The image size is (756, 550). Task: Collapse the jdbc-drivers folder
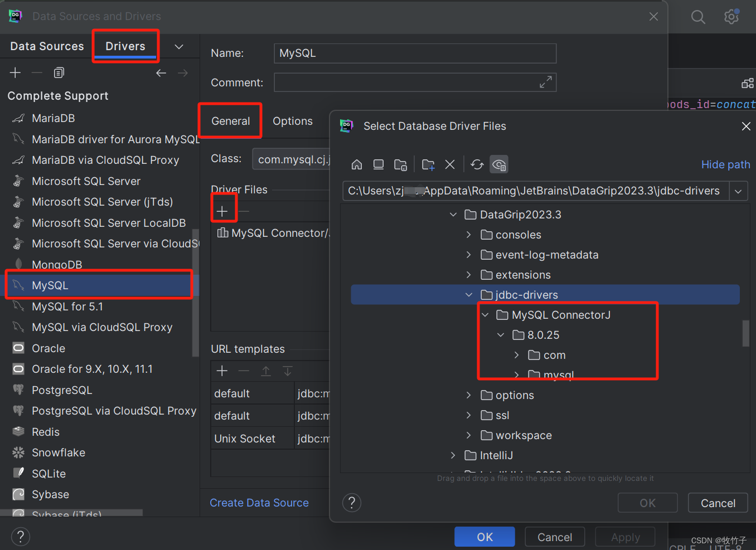click(469, 295)
